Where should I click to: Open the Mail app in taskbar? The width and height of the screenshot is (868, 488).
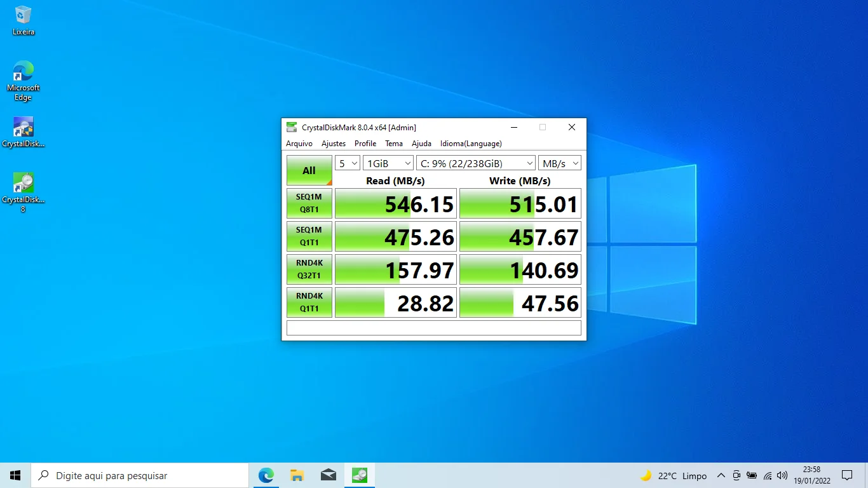coord(329,475)
